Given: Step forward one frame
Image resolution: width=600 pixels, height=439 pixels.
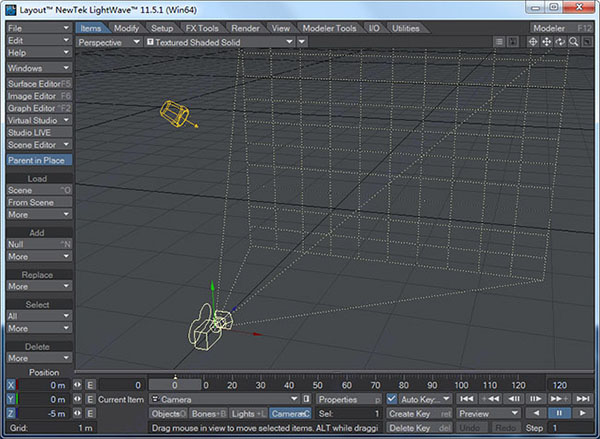Looking at the screenshot, I should tap(536, 399).
